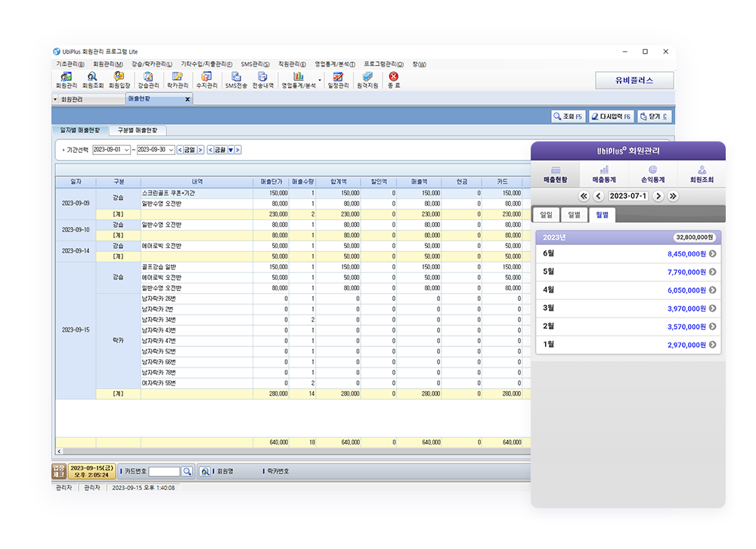This screenshot has height=549, width=756.
Task: Open 6월 details arrow icon
Action: 713,254
